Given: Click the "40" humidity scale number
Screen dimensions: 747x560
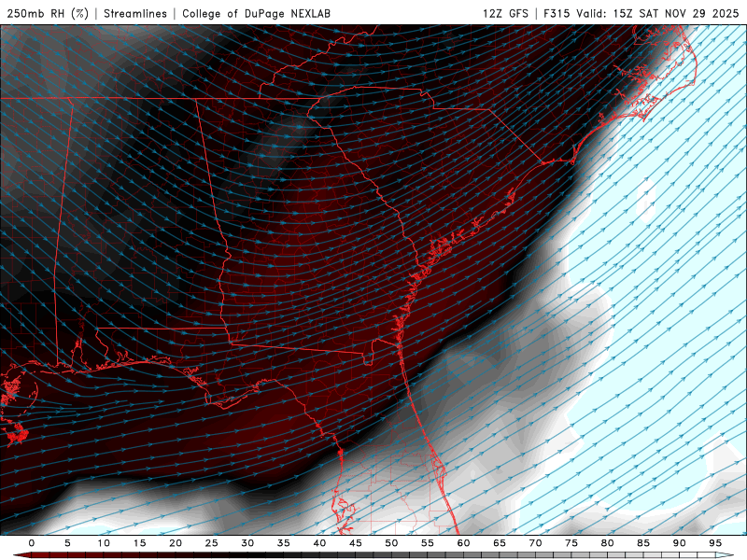Looking at the screenshot, I should [319, 543].
